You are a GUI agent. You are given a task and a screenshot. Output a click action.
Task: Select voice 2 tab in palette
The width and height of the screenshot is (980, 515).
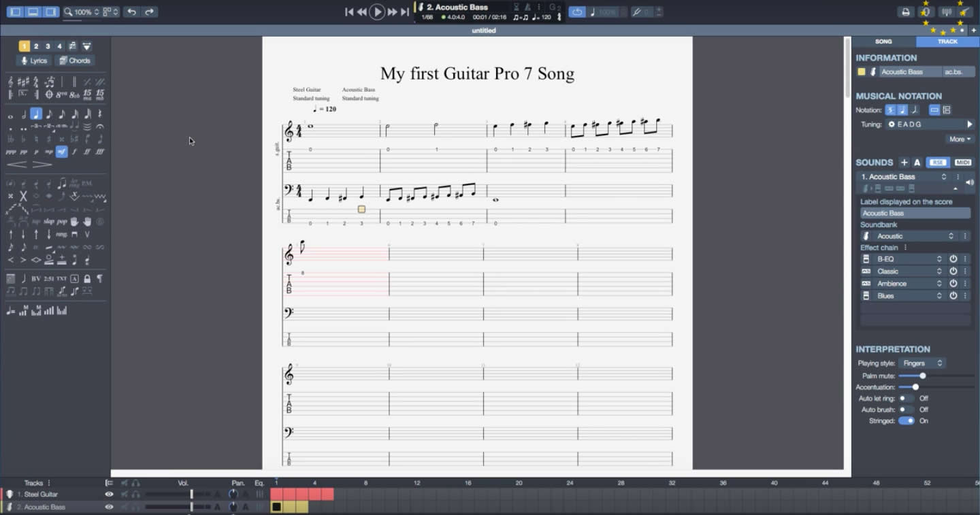coord(36,46)
